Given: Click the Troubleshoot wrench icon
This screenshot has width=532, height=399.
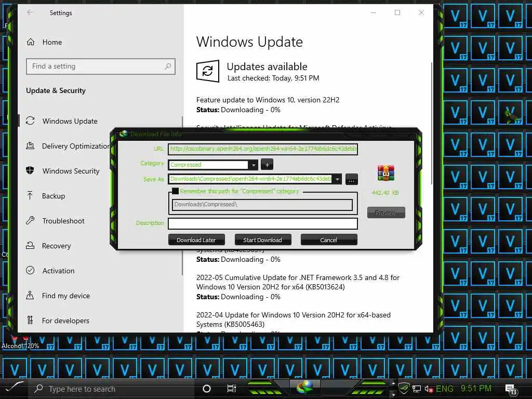Looking at the screenshot, I should click(30, 221).
